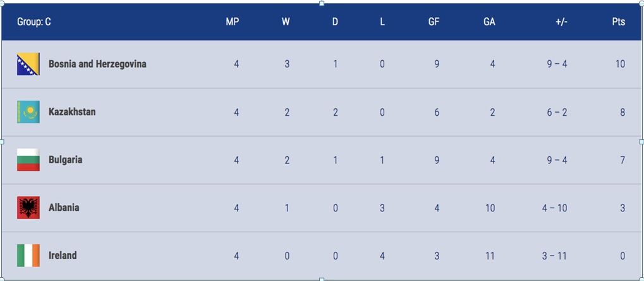Click the Ireland flag icon

click(x=28, y=256)
